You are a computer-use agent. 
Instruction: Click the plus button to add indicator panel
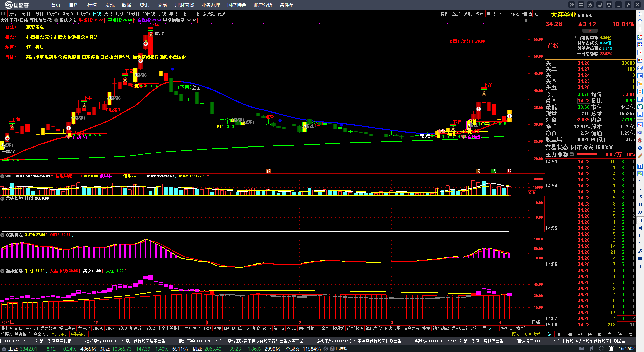point(532,328)
